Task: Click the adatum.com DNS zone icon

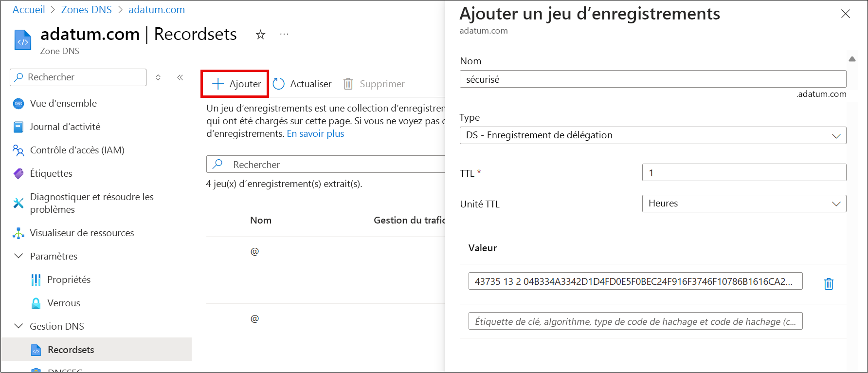Action: [x=22, y=40]
